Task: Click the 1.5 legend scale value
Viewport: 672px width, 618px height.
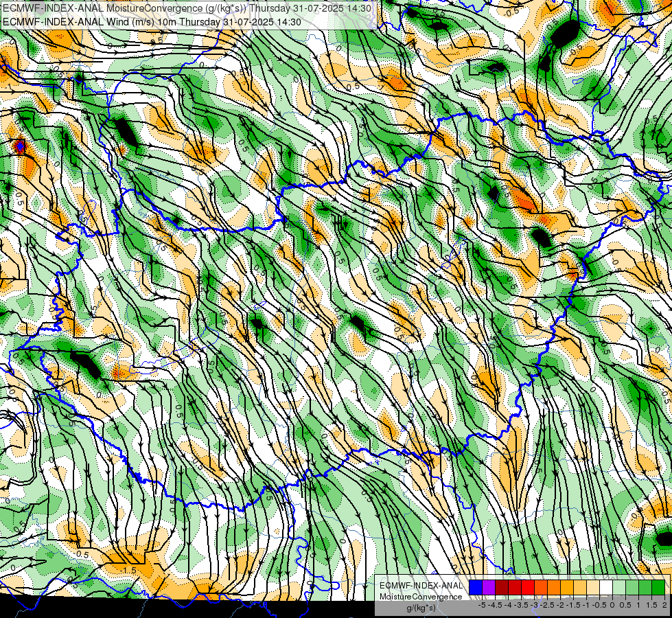Action: click(651, 605)
